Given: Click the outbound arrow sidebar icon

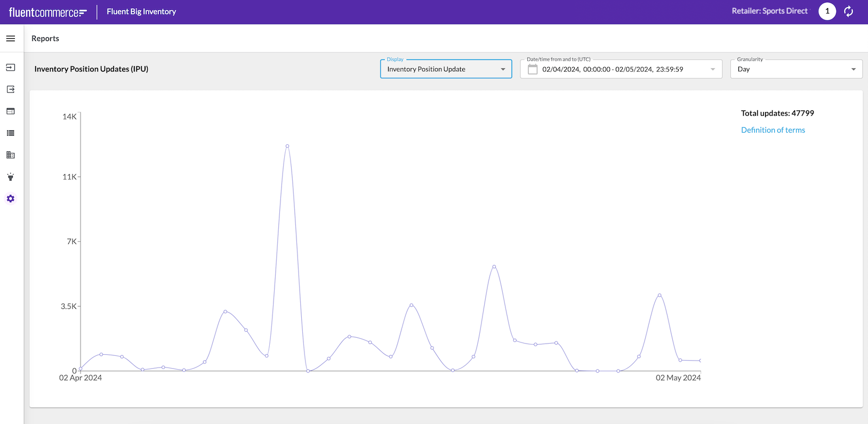Looking at the screenshot, I should pos(11,89).
